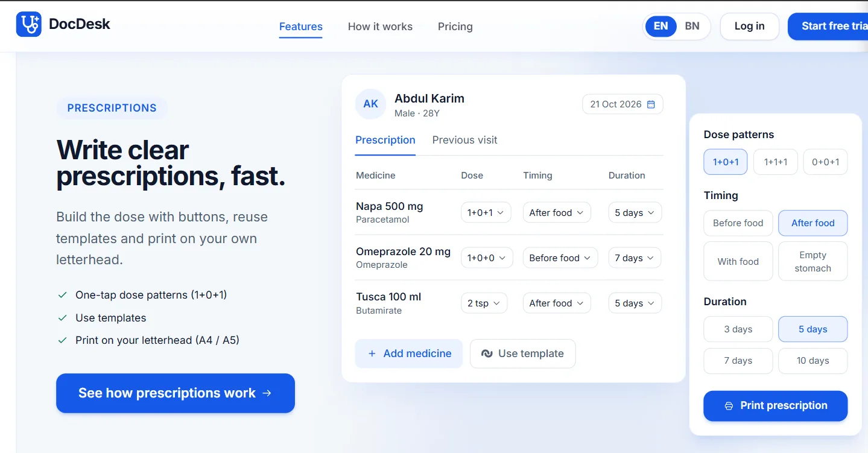Screen dimensions: 868x453
Task: Open the Tusca 100 ml timing dropdown
Action: pos(557,303)
